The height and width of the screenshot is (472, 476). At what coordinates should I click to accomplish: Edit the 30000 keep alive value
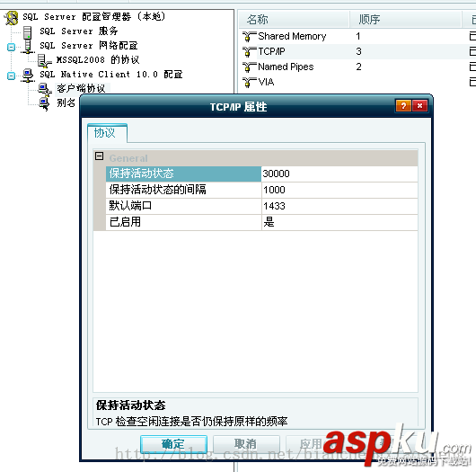tap(339, 174)
